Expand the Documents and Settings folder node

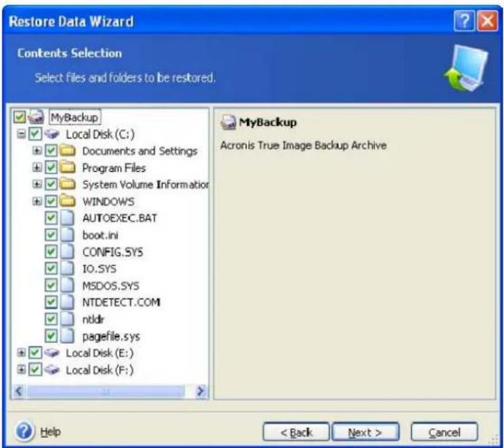[x=37, y=150]
